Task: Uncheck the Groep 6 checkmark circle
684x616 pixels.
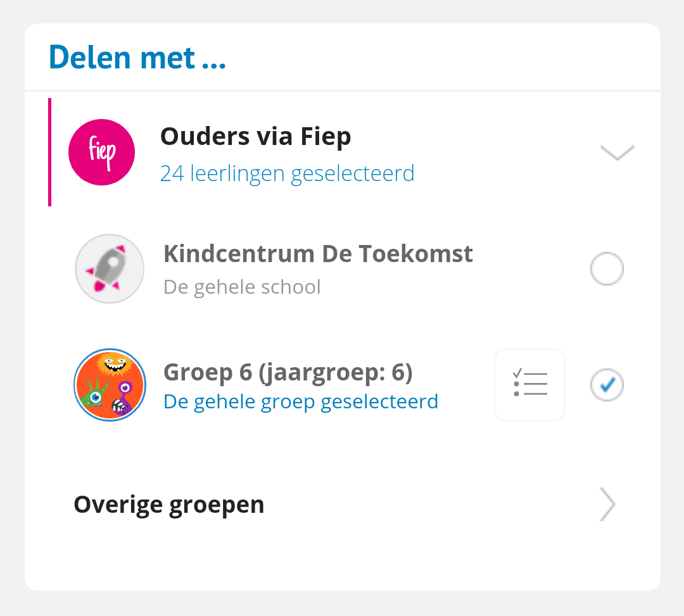Action: pyautogui.click(x=607, y=384)
